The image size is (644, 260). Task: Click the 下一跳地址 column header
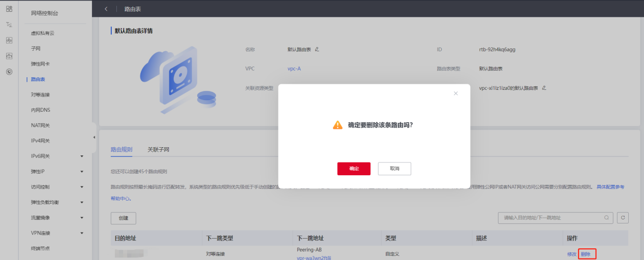[310, 238]
